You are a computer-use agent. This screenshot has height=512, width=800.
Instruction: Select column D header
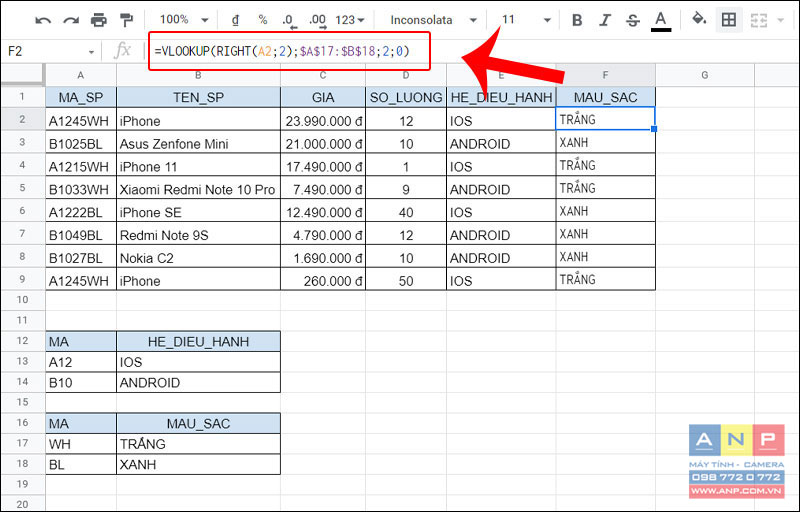pyautogui.click(x=406, y=75)
